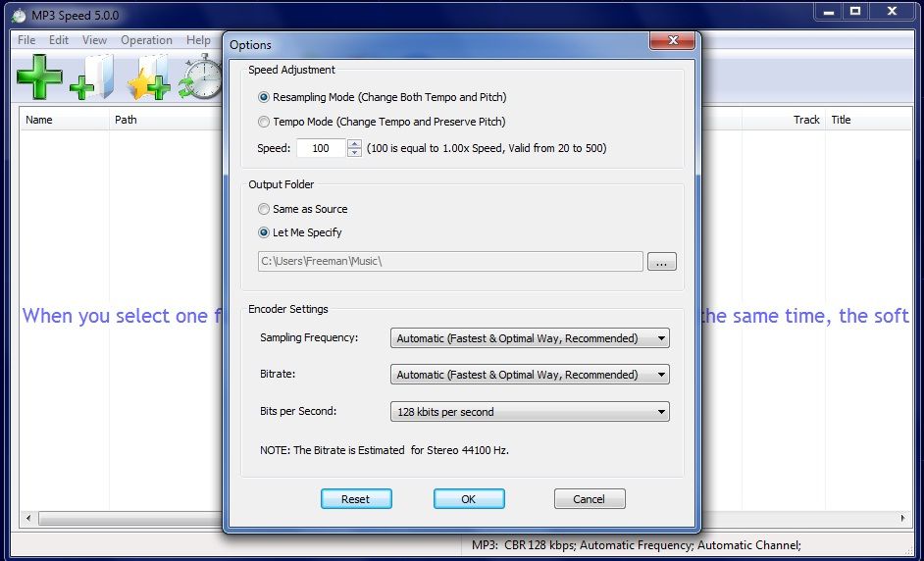Click the Track column header
Image resolution: width=924 pixels, height=561 pixels.
(783, 120)
